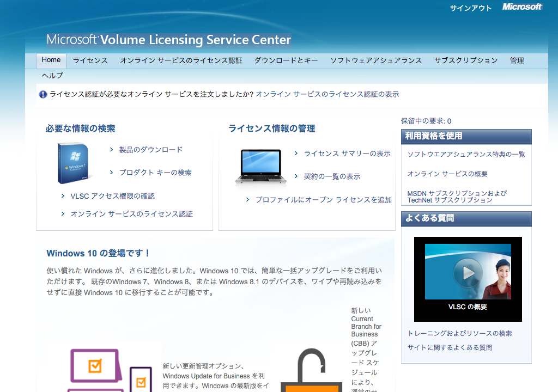Click the 利用資格を使用 panel header
The height and width of the screenshot is (392, 558).
click(466, 137)
